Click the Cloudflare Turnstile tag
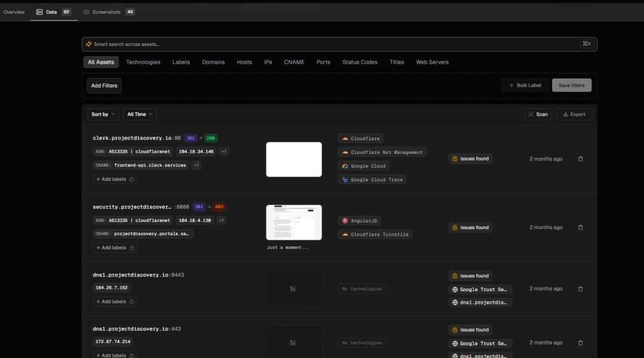 [375, 234]
